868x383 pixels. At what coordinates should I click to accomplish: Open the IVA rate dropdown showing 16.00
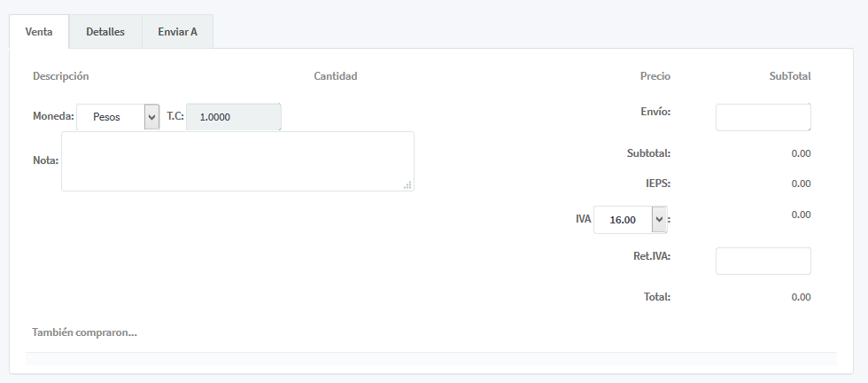coord(630,219)
